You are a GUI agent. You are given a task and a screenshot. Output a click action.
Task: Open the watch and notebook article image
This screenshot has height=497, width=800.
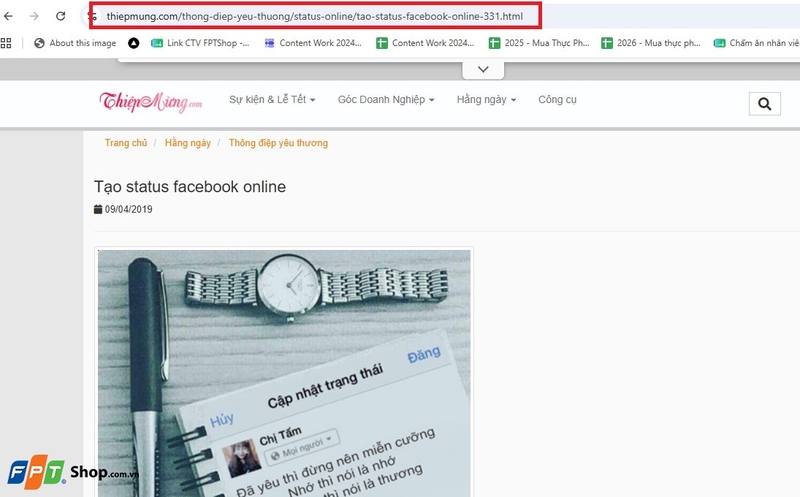coord(284,373)
